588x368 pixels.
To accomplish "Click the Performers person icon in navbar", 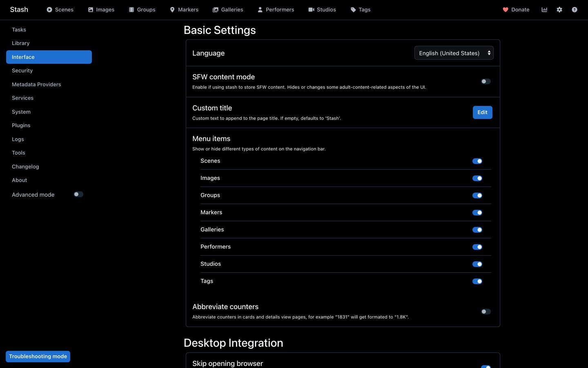I will point(260,10).
